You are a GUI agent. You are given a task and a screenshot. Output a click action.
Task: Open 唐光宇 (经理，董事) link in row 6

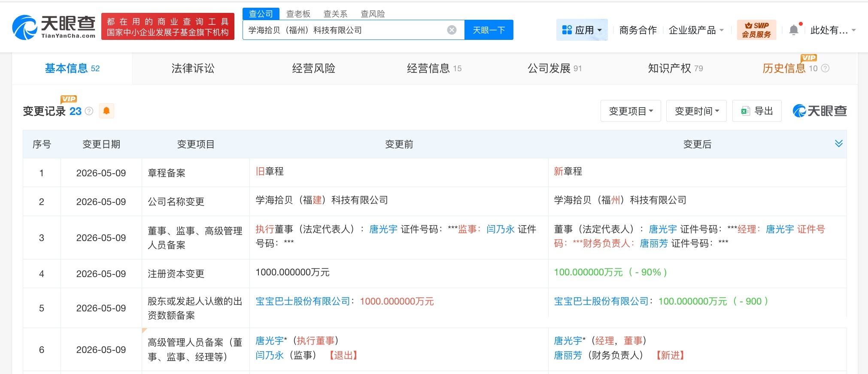tap(568, 341)
